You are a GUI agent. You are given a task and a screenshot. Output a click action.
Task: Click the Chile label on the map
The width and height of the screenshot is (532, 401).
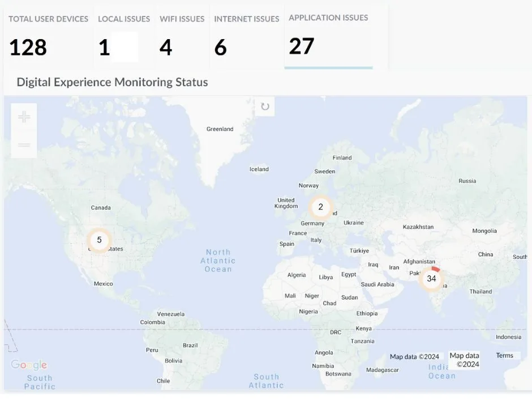pyautogui.click(x=163, y=381)
